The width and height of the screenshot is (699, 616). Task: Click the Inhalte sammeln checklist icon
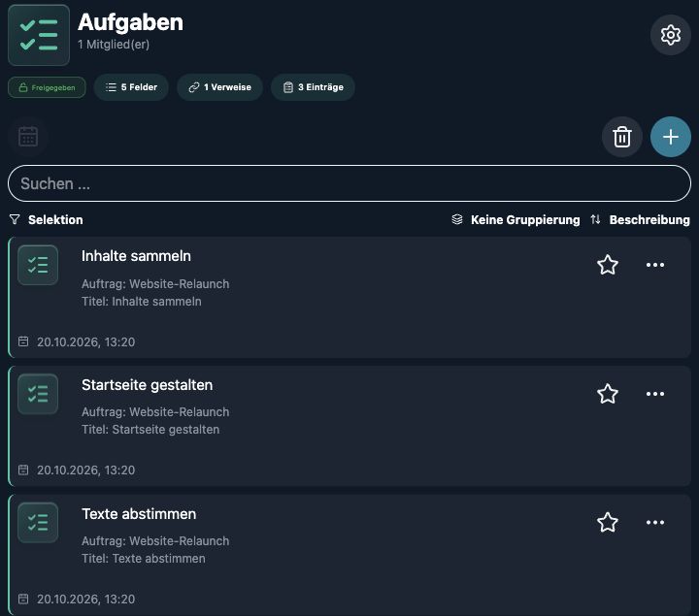(38, 265)
